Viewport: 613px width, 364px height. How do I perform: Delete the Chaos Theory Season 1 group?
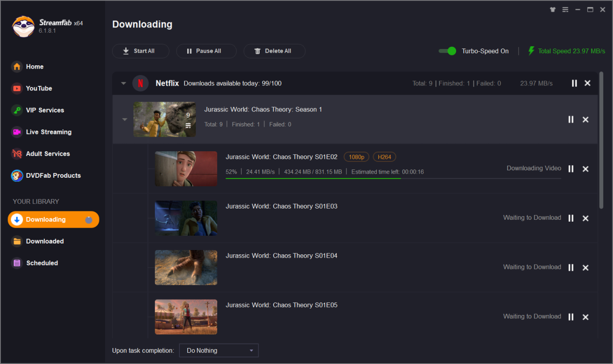pos(585,119)
